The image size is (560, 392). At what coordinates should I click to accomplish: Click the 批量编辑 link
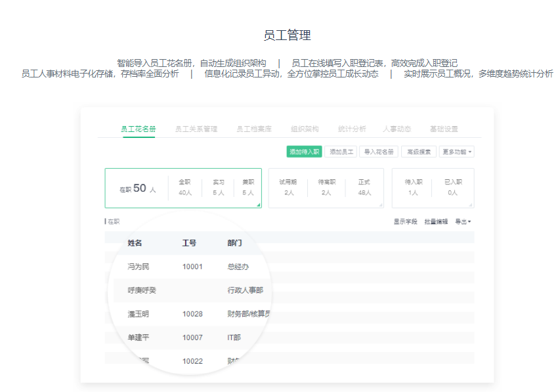click(x=436, y=222)
